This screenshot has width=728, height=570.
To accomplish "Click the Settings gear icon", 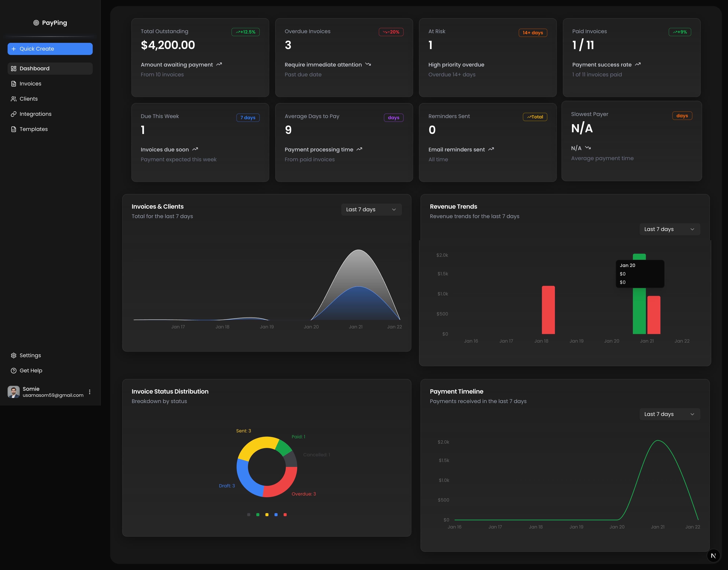I will (x=13, y=355).
